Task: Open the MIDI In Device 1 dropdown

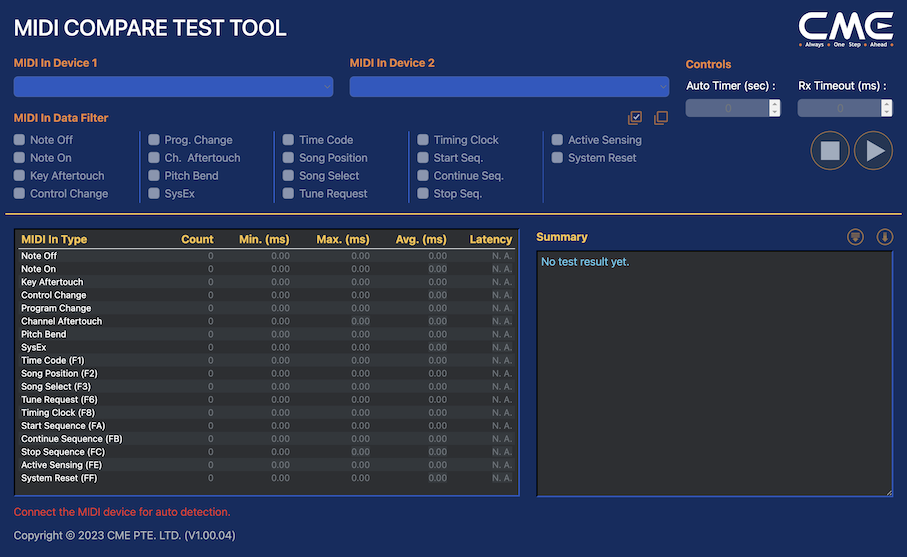Action: pyautogui.click(x=173, y=87)
